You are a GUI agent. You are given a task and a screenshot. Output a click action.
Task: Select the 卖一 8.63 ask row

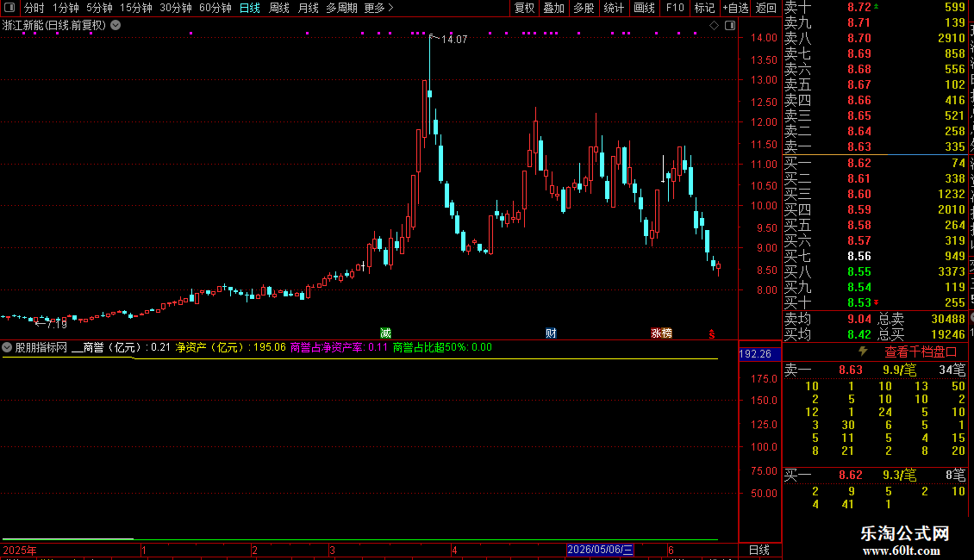(875, 146)
